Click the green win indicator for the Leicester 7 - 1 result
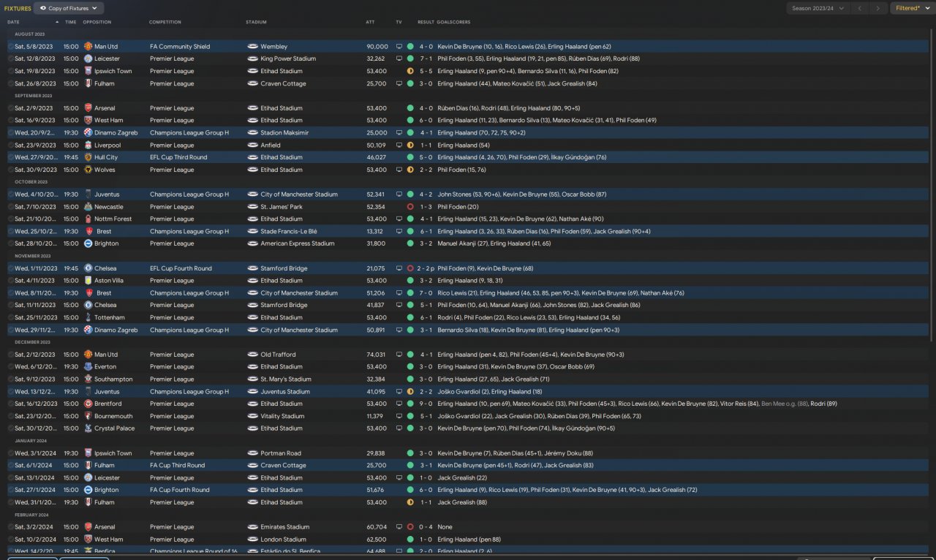Image resolution: width=936 pixels, height=560 pixels. coord(410,59)
